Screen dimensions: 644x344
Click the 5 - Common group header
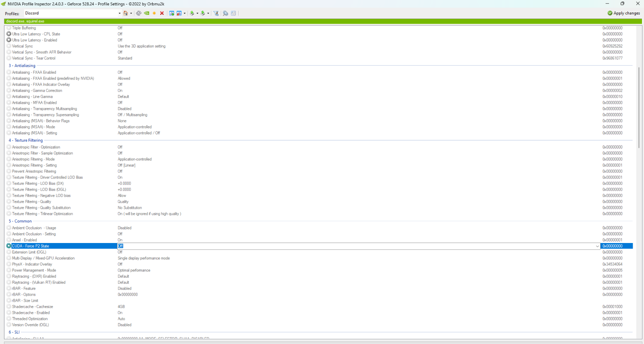pos(20,221)
